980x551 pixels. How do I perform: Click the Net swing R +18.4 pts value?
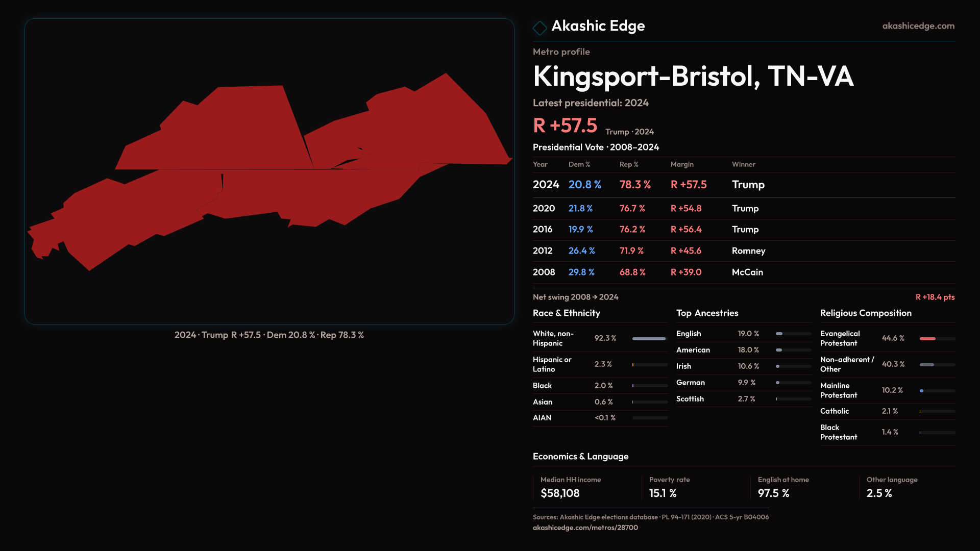pyautogui.click(x=935, y=297)
